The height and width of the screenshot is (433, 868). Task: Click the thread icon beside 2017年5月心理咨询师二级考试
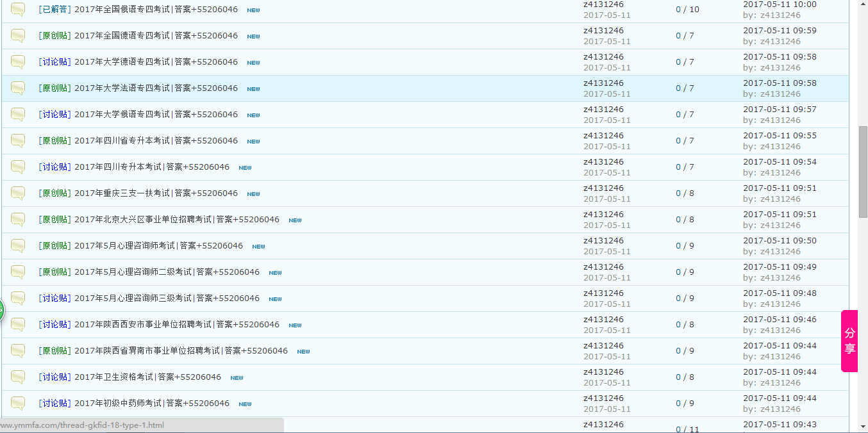pyautogui.click(x=18, y=272)
